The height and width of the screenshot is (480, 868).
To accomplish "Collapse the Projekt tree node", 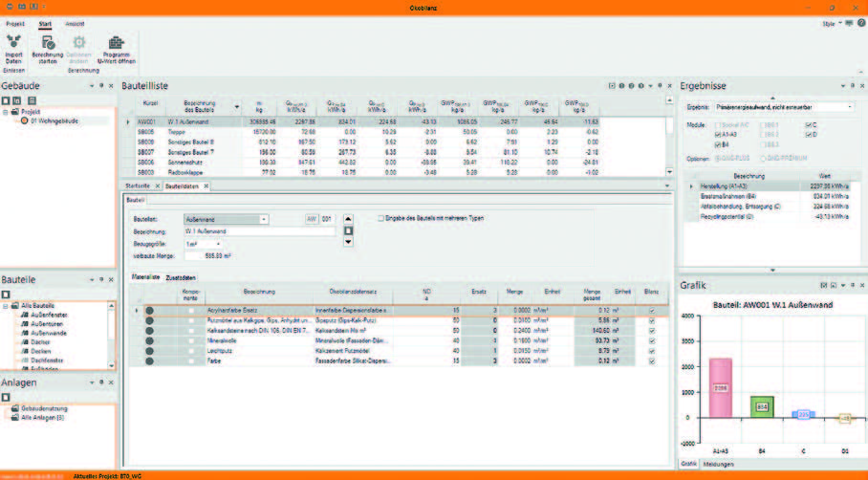I will [6, 112].
